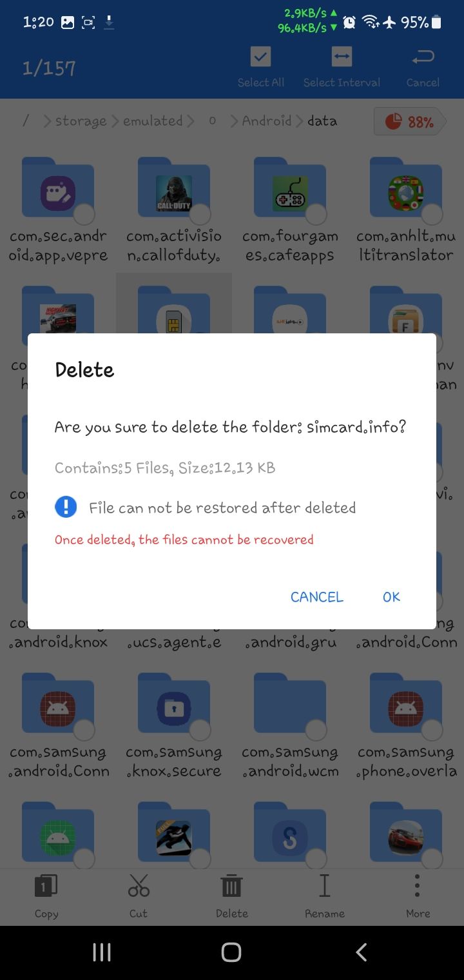Screen dimensions: 464x980
Task: Go to the storage breadcrumb segment
Action: point(81,121)
